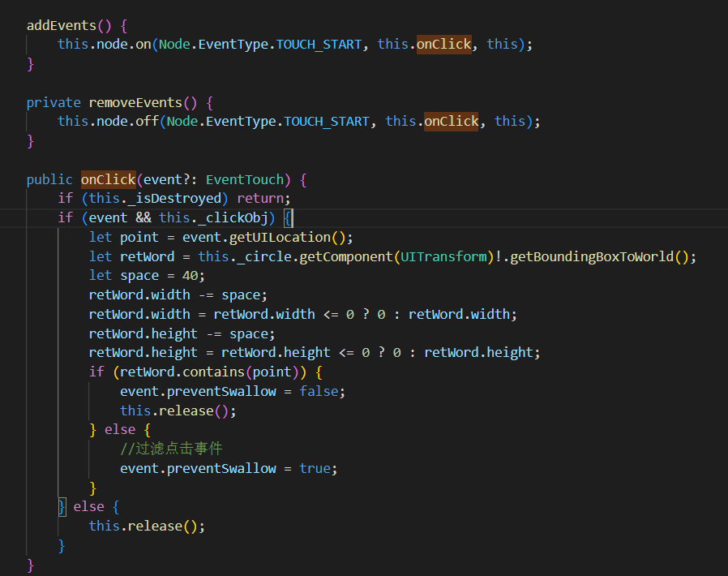Click the private keyword
This screenshot has width=728, height=576.
[x=54, y=102]
